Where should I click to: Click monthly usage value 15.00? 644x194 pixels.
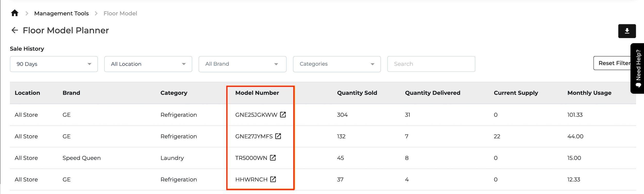click(x=574, y=158)
